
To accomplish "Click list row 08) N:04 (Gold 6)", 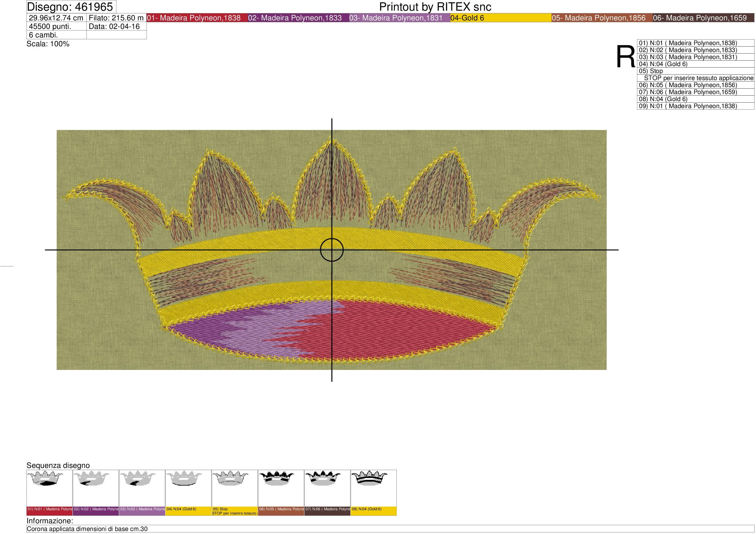I will (696, 99).
